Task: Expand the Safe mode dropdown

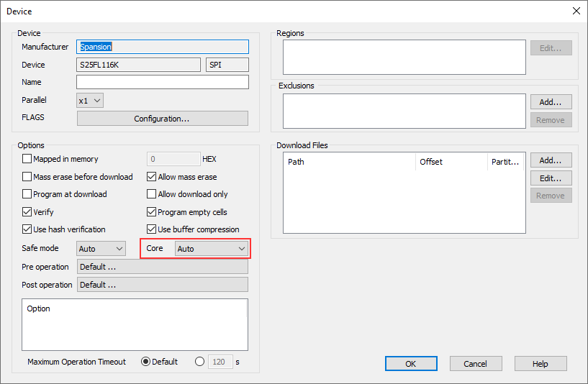Action: [x=101, y=249]
